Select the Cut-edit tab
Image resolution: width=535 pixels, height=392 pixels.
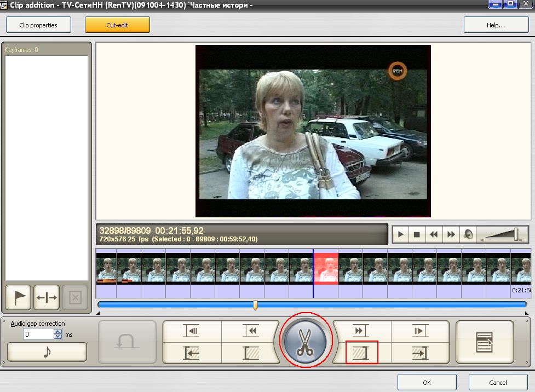tap(117, 24)
